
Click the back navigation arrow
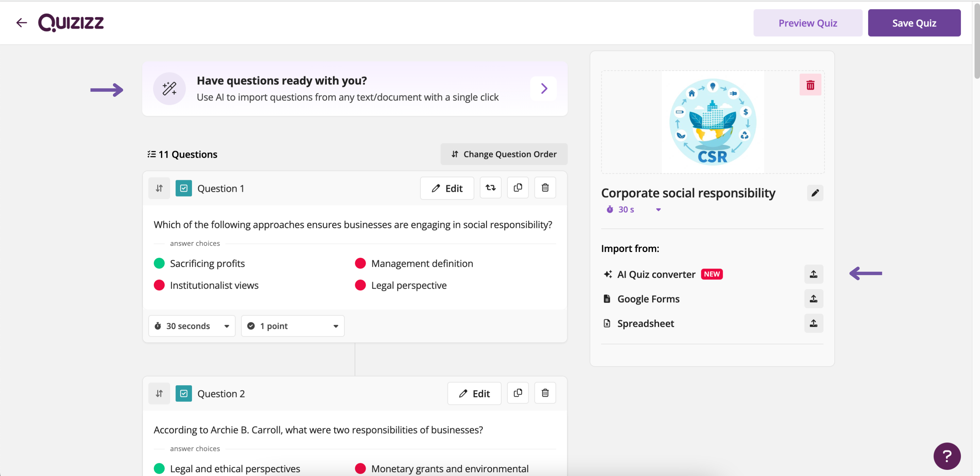[21, 22]
